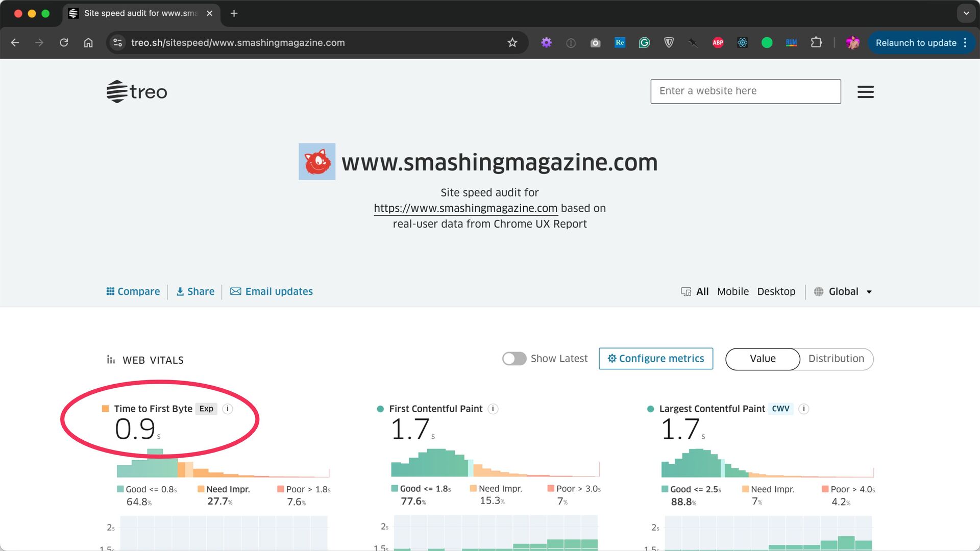The image size is (980, 551).
Task: Click the Good <= 2.5s 88.8% legend
Action: click(692, 495)
